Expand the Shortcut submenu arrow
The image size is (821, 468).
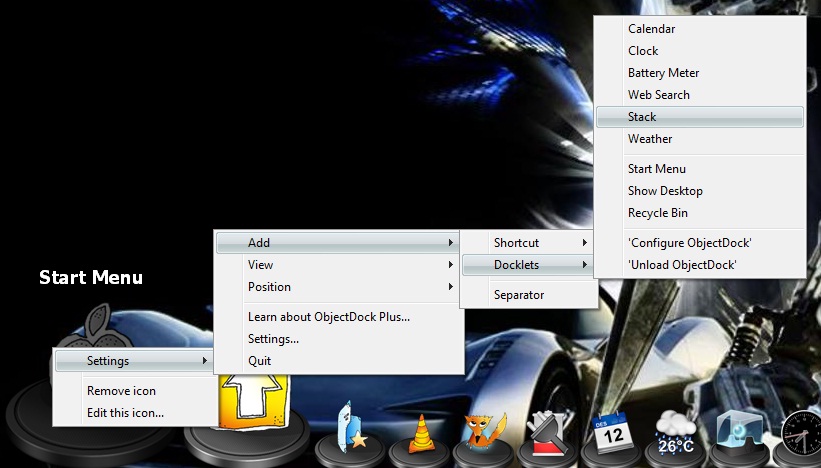[584, 242]
